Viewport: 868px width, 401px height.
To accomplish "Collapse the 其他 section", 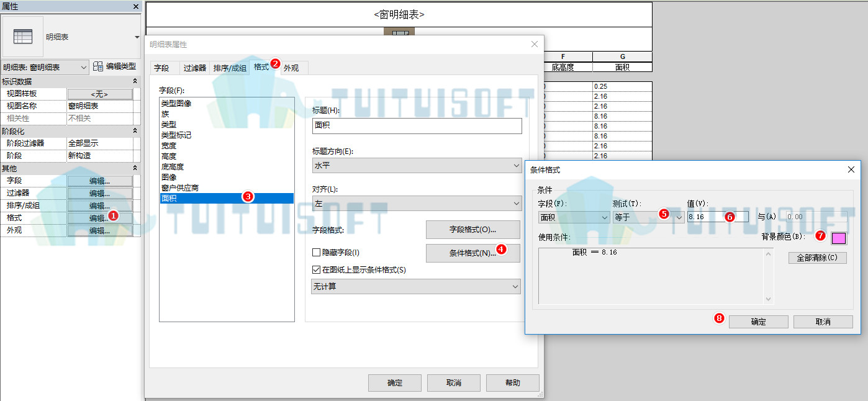I will pyautogui.click(x=135, y=168).
